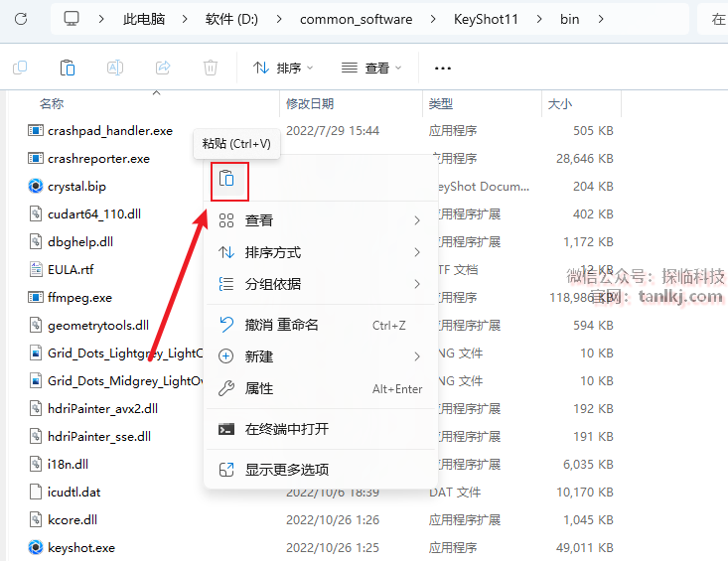Select ffmpeg.exe file

tap(79, 298)
